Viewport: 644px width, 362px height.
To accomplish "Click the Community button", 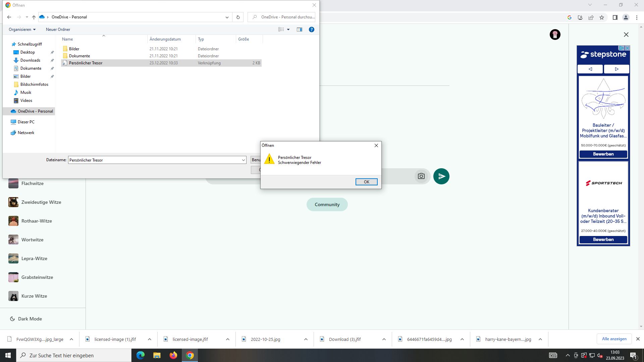I will tap(327, 204).
